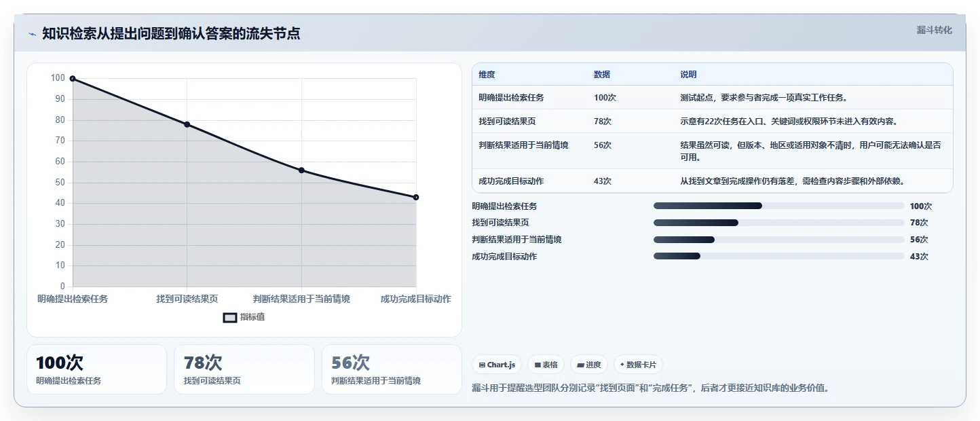This screenshot has height=421, width=980.
Task: Click the 成功完成目标动作 x-axis label on the chart
Action: [415, 299]
